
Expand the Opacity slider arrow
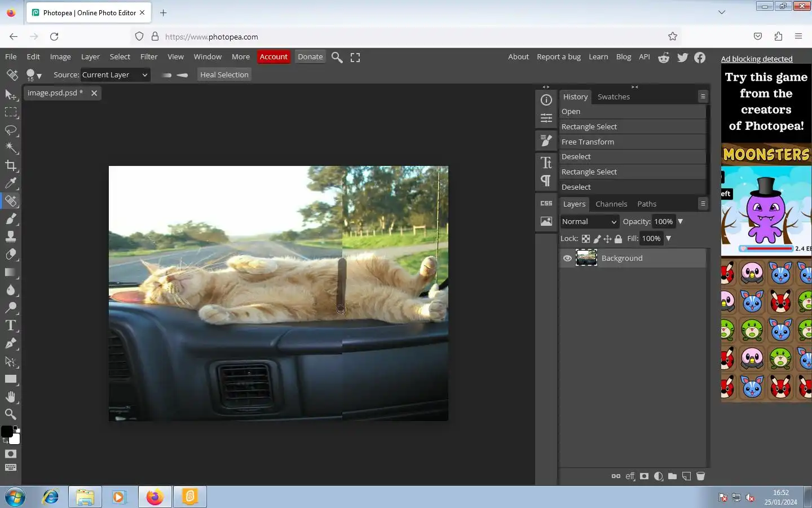coord(680,222)
